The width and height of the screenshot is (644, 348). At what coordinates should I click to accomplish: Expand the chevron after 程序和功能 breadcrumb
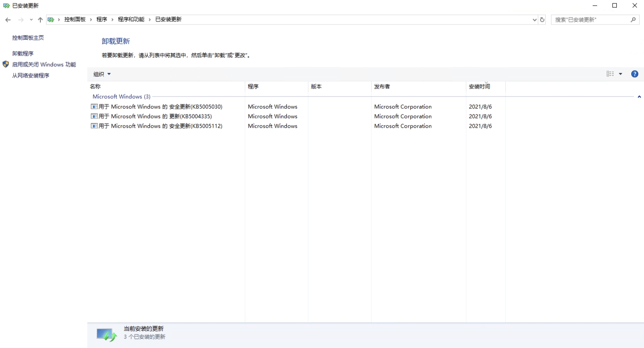click(150, 19)
